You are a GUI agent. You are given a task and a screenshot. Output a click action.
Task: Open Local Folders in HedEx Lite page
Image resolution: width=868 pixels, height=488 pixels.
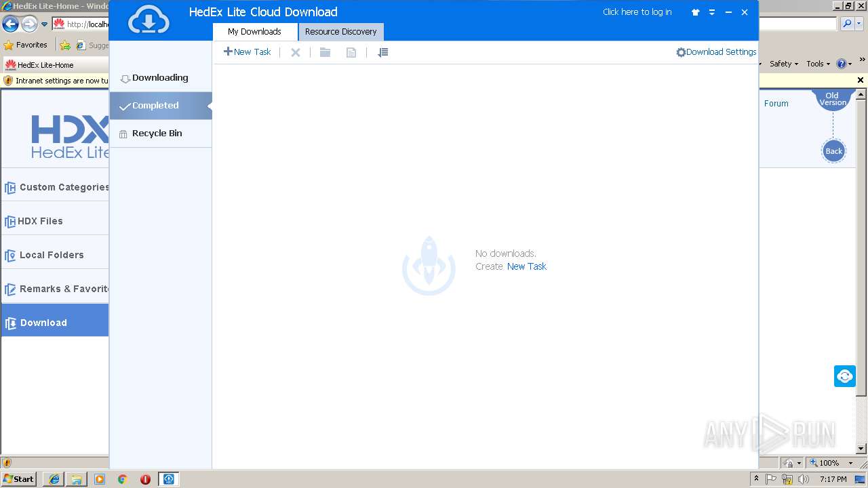pos(55,255)
